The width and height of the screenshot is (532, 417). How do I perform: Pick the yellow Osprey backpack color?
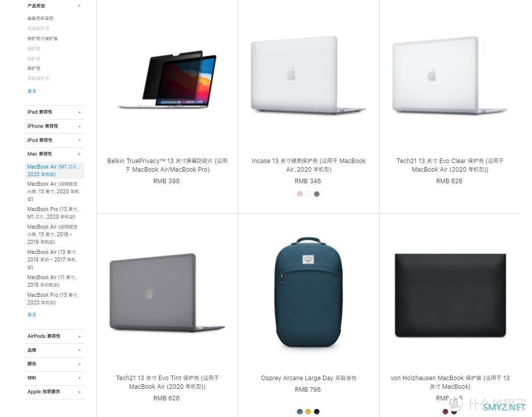click(x=308, y=411)
